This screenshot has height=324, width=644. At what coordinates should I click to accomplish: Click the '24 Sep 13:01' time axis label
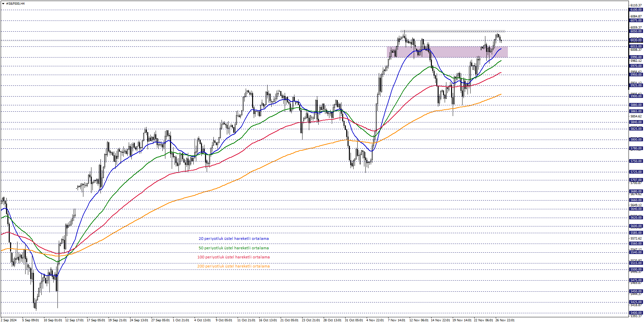coord(139,320)
